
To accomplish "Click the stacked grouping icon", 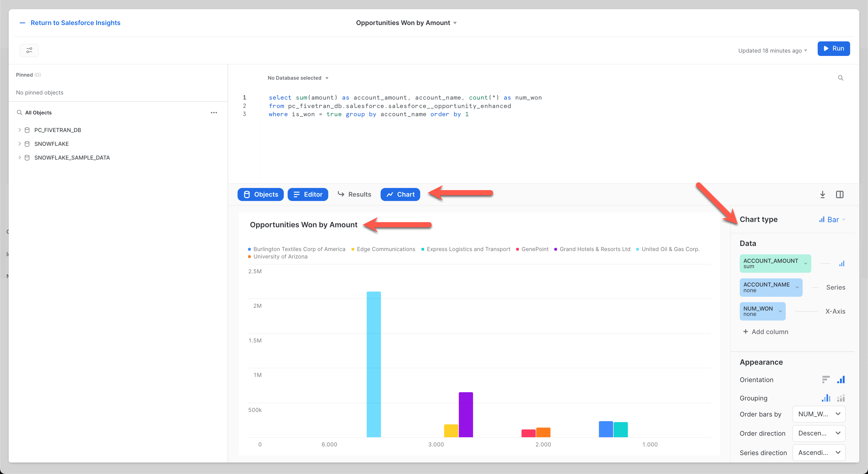I will click(x=841, y=398).
